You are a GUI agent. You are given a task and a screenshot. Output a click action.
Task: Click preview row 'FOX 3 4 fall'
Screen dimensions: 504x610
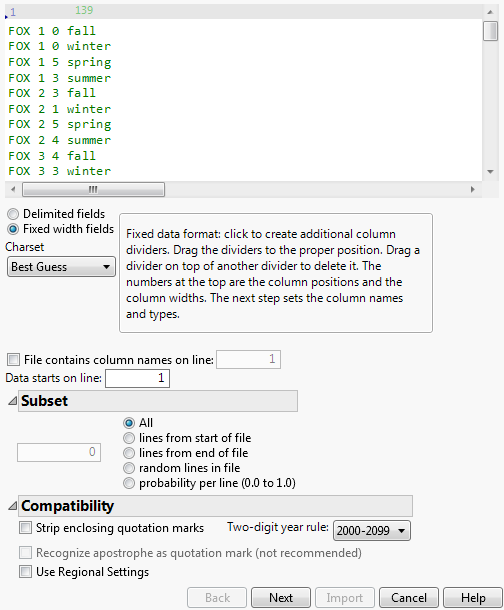[52, 156]
